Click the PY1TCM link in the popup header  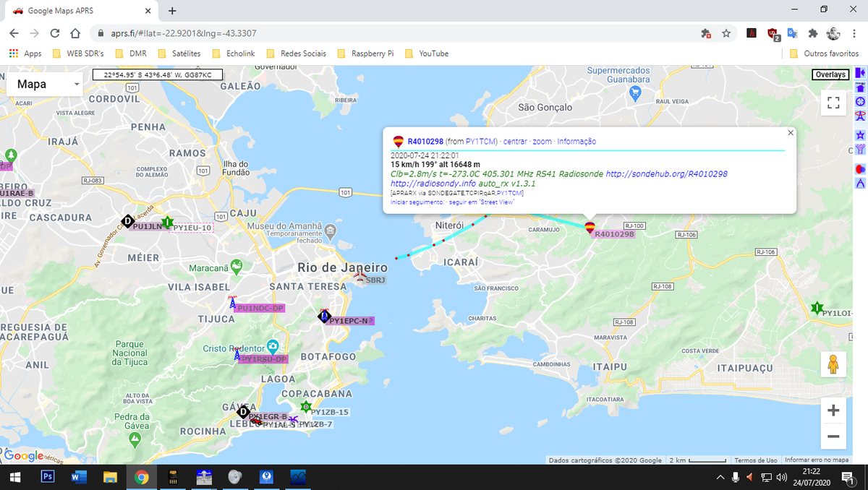pyautogui.click(x=480, y=142)
